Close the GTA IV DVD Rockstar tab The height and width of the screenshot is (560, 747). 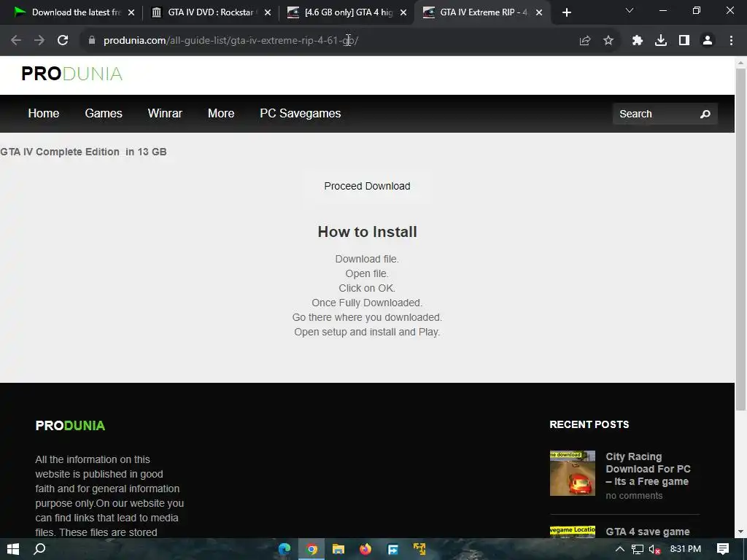click(x=268, y=13)
